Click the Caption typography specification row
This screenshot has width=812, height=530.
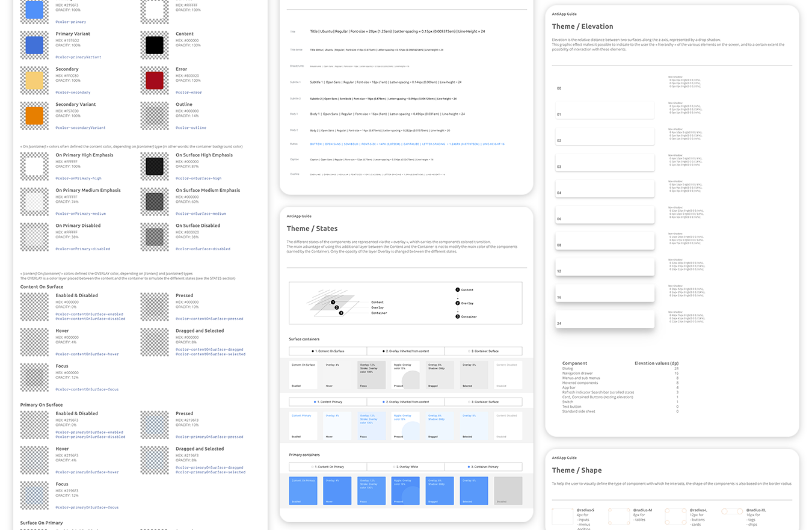(372, 159)
